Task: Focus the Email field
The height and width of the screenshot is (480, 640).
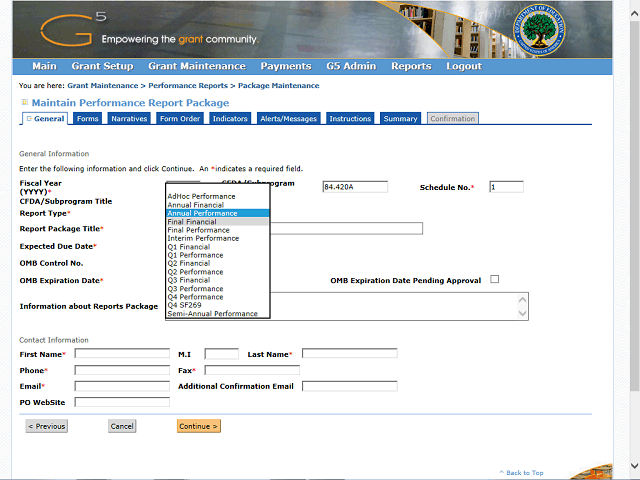Action: click(122, 386)
